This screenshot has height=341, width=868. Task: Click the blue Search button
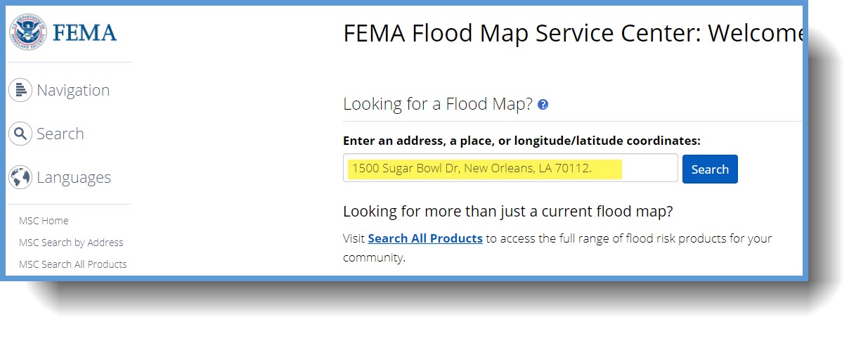click(710, 169)
